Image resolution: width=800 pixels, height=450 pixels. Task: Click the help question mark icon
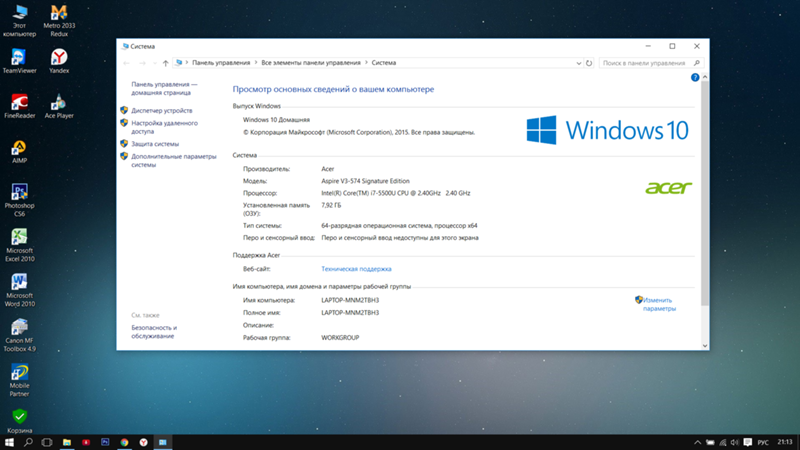[695, 78]
